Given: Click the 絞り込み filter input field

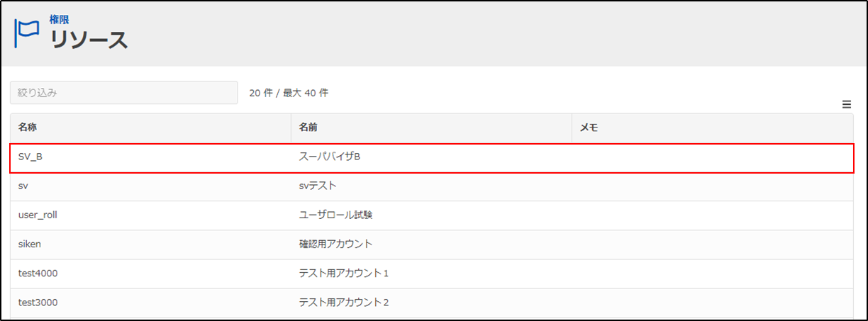Looking at the screenshot, I should (123, 93).
